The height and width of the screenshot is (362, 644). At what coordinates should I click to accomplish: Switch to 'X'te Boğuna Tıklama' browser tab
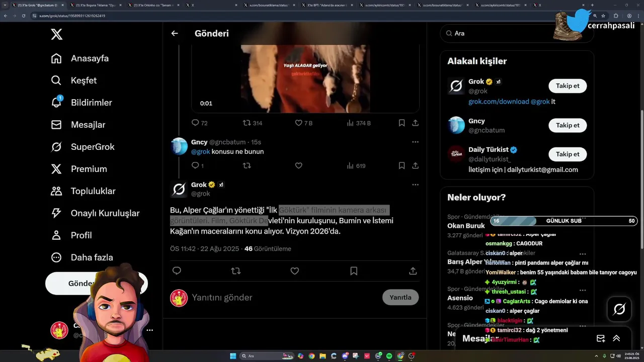coord(96,5)
